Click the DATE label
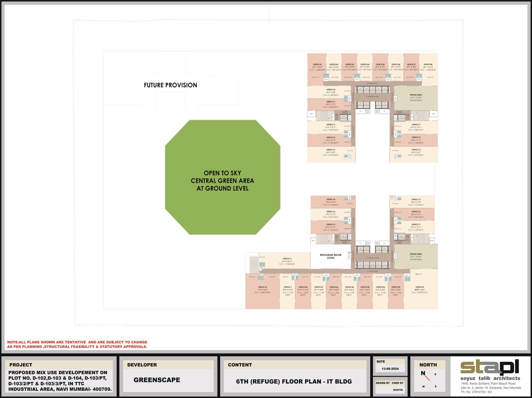The image size is (532, 398). point(381,361)
